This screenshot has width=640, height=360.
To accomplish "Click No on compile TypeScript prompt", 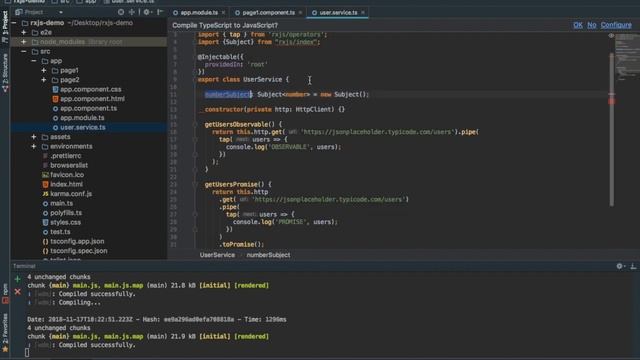I will pos(592,25).
